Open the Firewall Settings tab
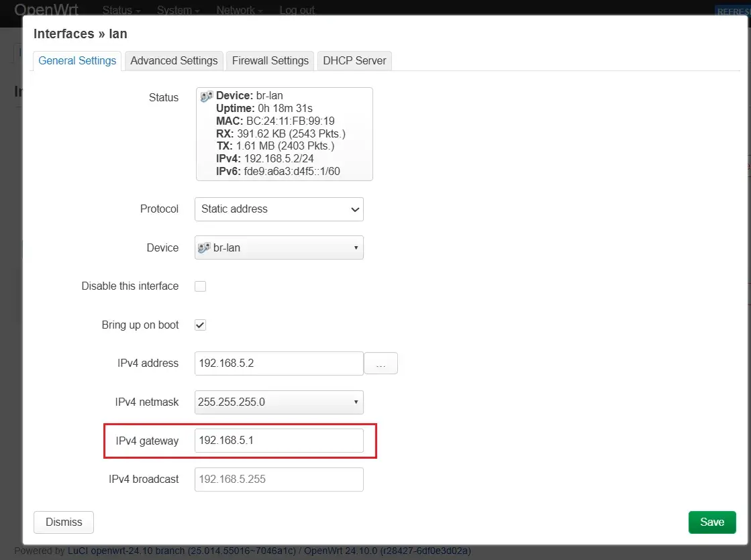The width and height of the screenshot is (751, 560). 270,60
